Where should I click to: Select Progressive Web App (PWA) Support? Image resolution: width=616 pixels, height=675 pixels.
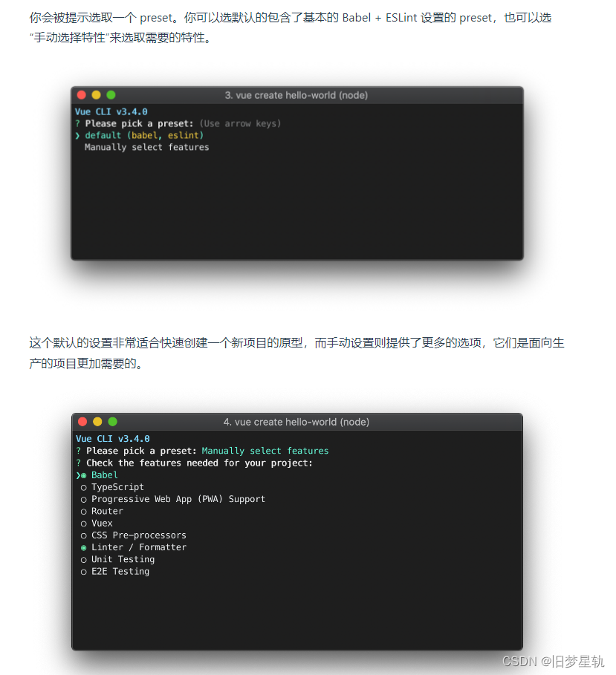click(178, 499)
